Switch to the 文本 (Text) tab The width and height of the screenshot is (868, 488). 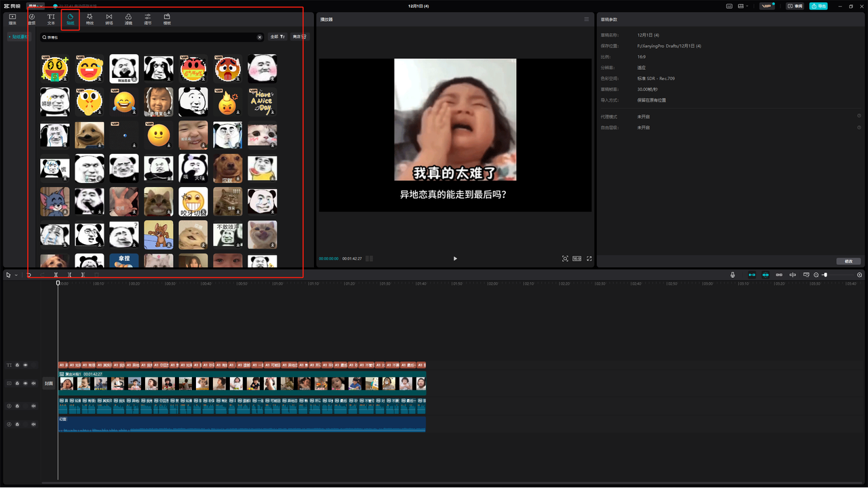tap(51, 18)
